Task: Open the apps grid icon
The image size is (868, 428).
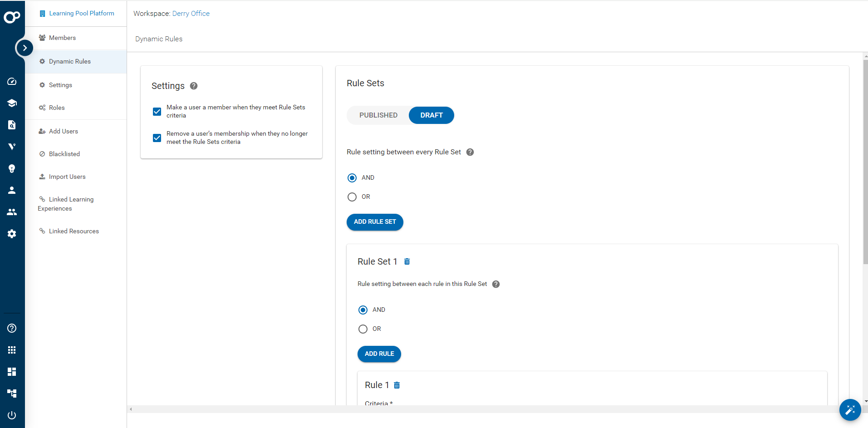Action: click(12, 349)
